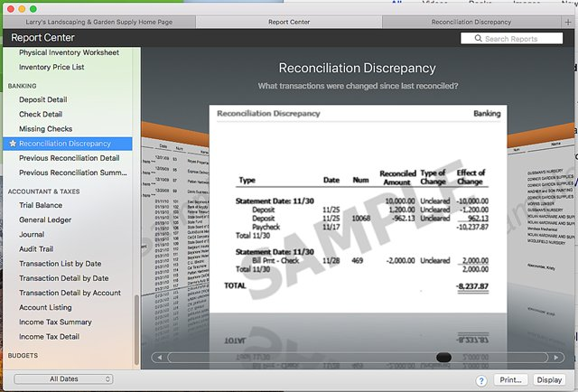This screenshot has width=578, height=392.
Task: Open the Income Tax Detail report
Action: tap(49, 337)
